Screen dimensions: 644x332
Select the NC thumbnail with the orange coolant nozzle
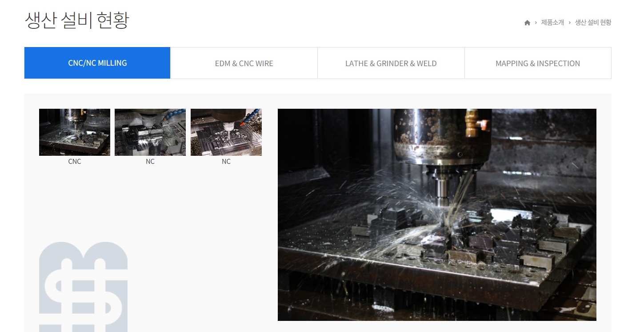pyautogui.click(x=226, y=132)
